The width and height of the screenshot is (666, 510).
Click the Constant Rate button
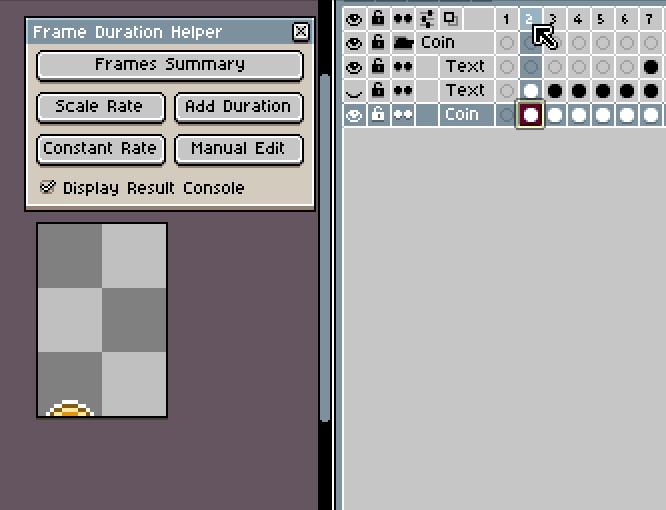click(x=101, y=149)
